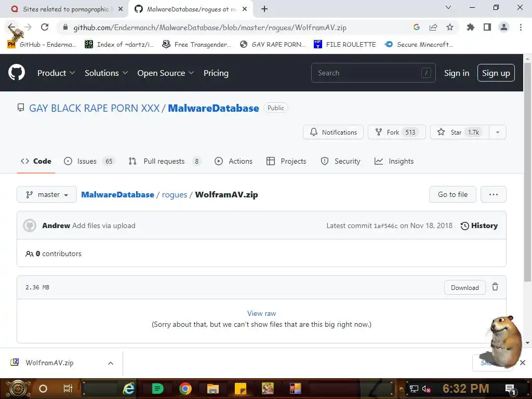Click the Google icon in address bar
This screenshot has height=399, width=532.
[x=417, y=27]
